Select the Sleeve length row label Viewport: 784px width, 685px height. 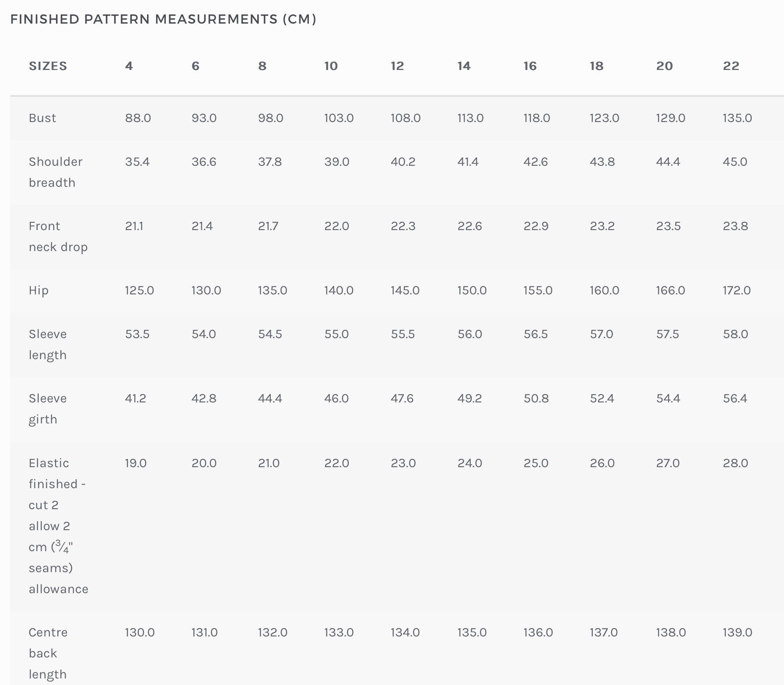48,344
